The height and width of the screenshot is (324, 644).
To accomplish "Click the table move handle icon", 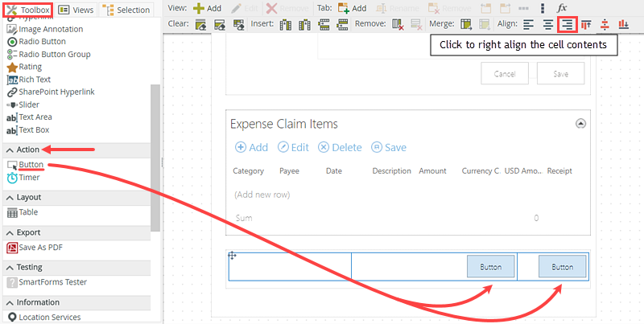I will pyautogui.click(x=232, y=256).
